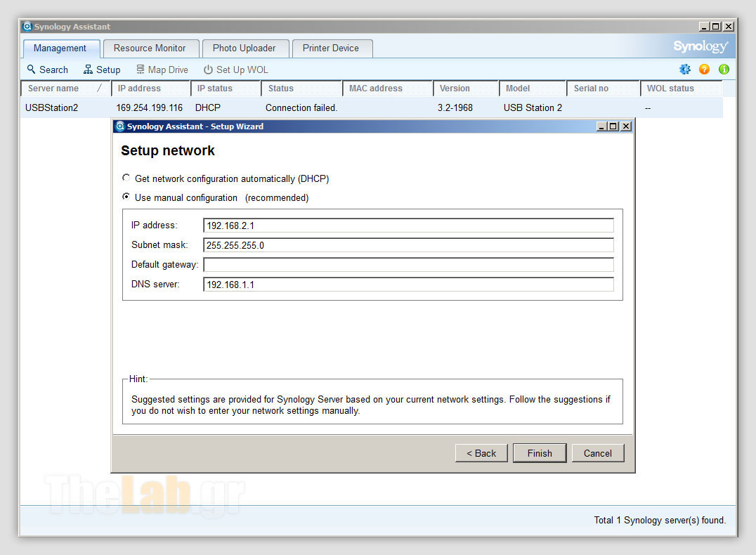Click Set Up WOL in toolbar

(236, 70)
